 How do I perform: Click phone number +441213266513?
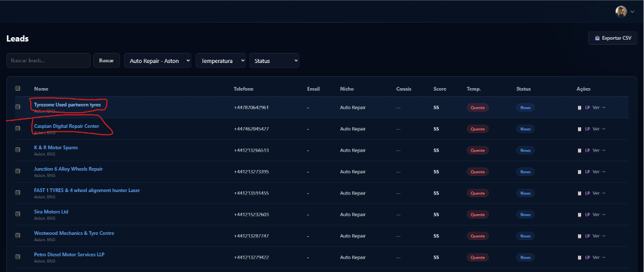coord(252,150)
